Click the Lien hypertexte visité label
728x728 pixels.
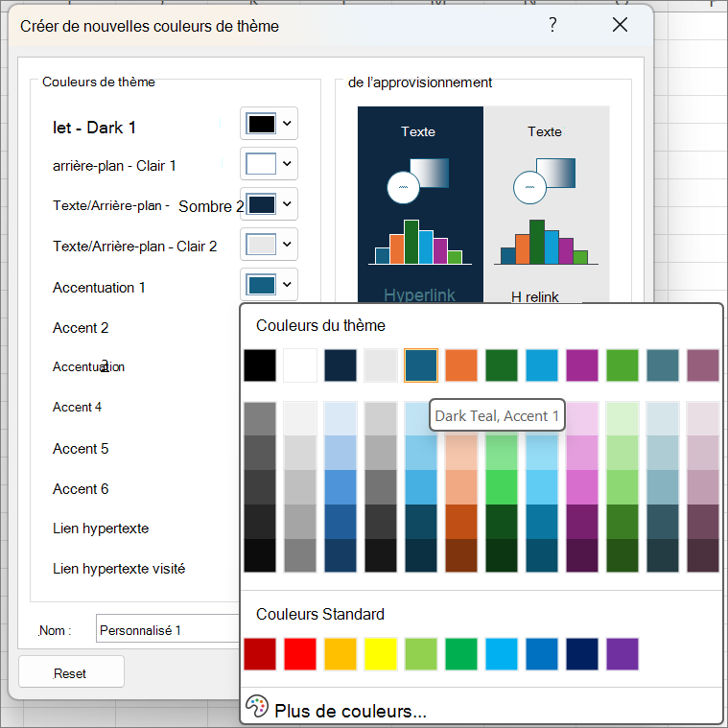click(x=119, y=569)
